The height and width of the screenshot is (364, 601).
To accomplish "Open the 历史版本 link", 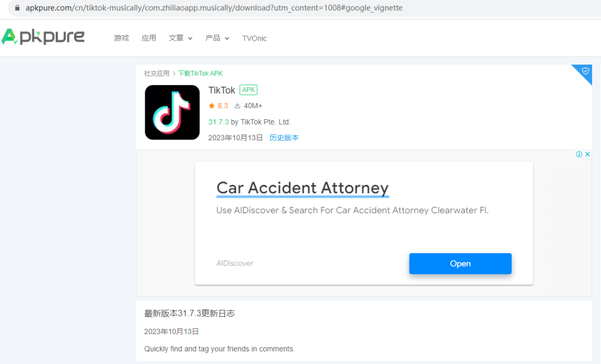I will [284, 137].
